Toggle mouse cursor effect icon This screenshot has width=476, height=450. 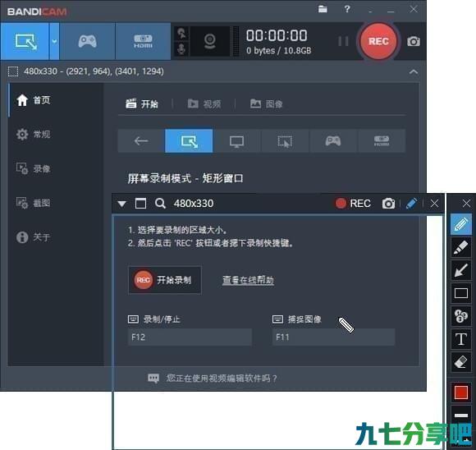pos(181,34)
